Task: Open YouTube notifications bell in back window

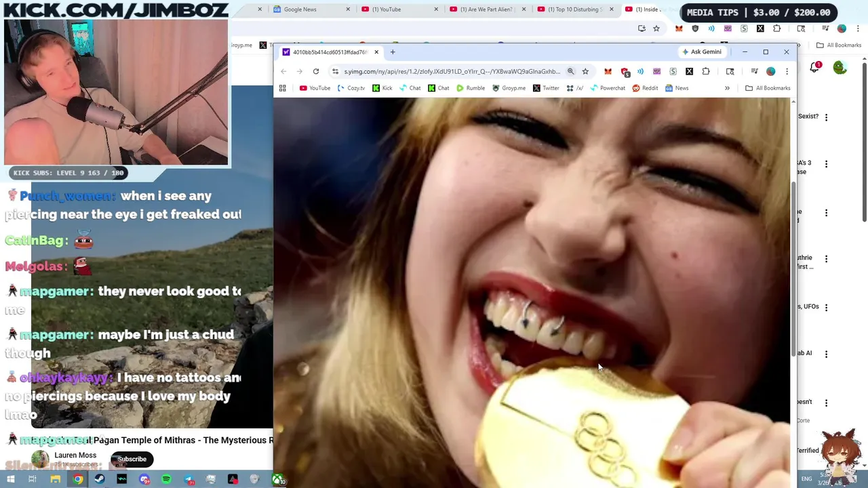Action: coord(814,68)
